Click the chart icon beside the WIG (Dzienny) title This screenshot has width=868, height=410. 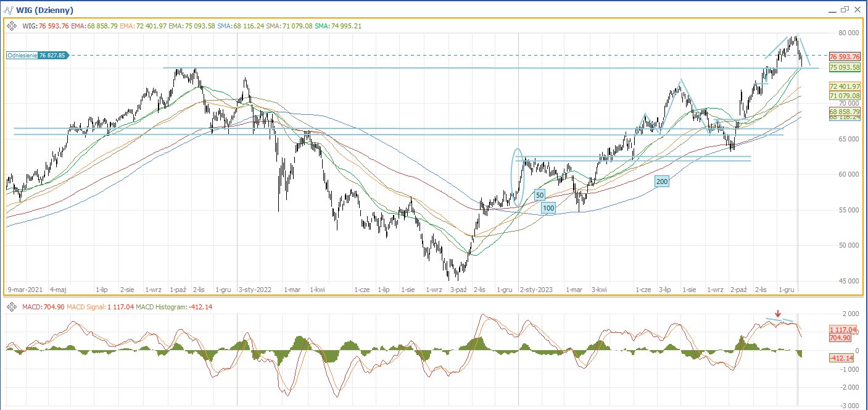pyautogui.click(x=9, y=10)
